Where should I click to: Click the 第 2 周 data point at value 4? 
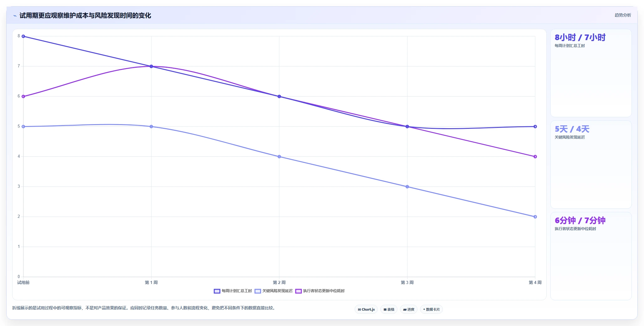click(279, 157)
